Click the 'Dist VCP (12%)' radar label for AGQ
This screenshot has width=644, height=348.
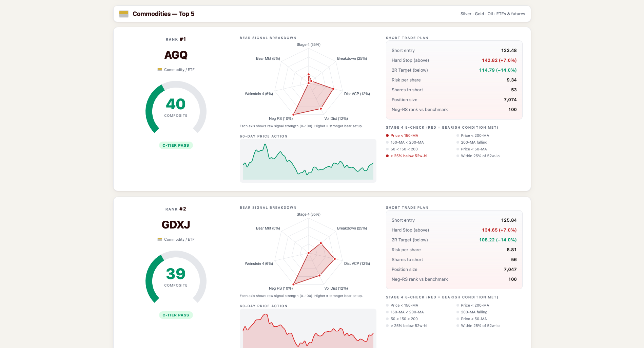coord(357,94)
